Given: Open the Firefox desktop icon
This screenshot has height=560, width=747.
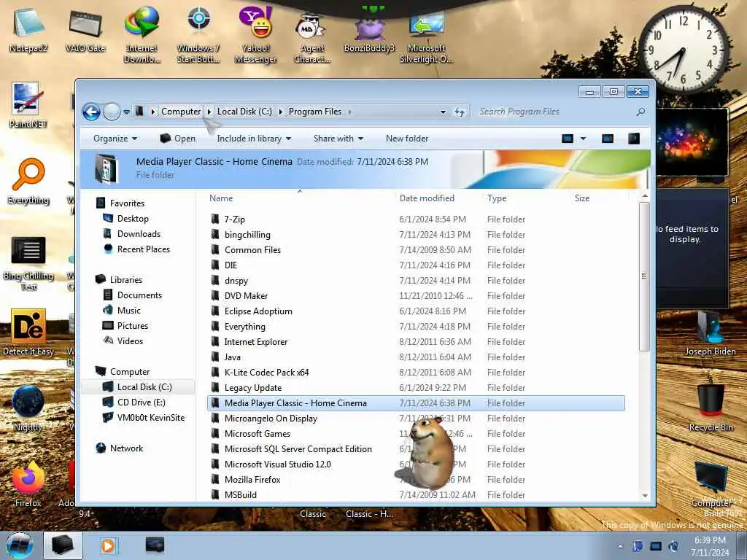Looking at the screenshot, I should pos(28,484).
